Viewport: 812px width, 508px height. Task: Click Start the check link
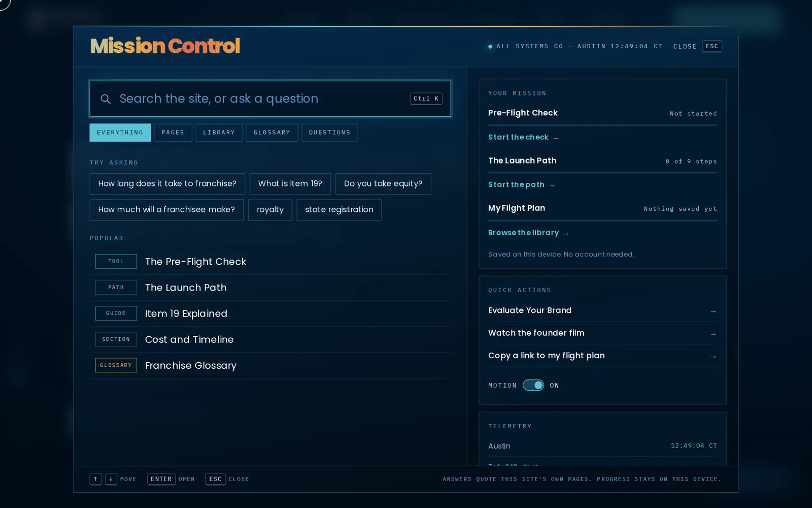(523, 137)
